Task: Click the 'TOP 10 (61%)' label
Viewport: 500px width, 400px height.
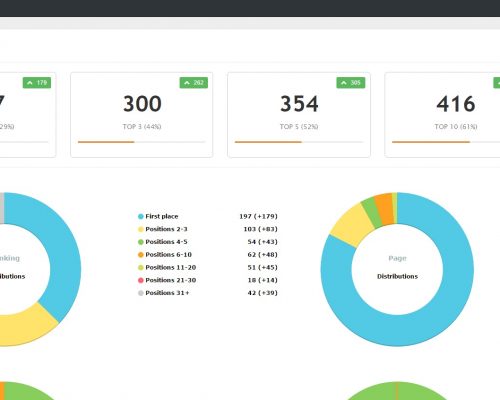Action: click(x=456, y=127)
